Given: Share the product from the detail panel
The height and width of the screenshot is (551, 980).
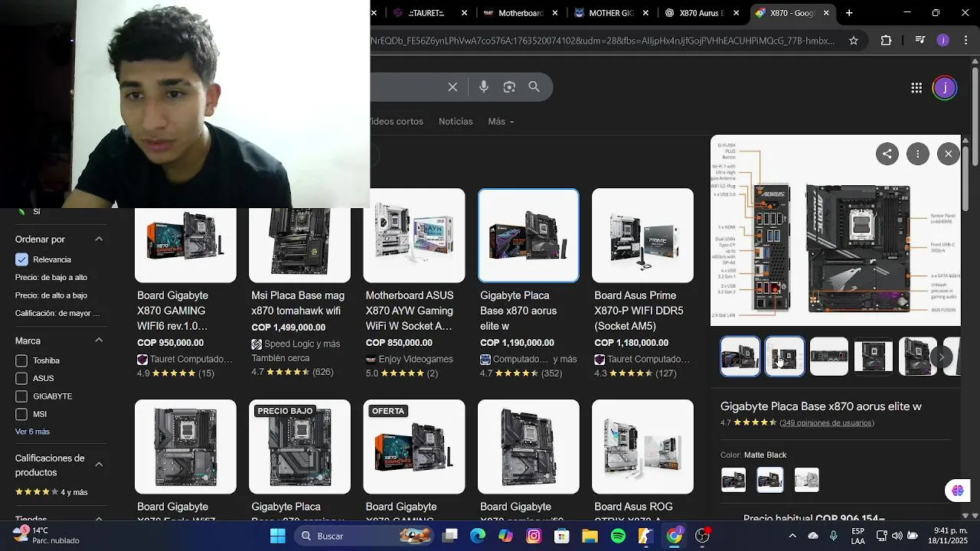Looking at the screenshot, I should 887,154.
